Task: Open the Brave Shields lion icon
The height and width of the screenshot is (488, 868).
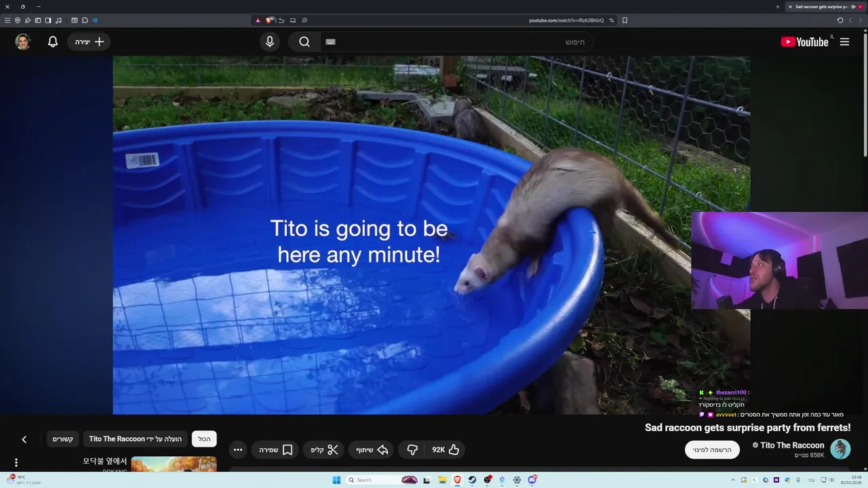Action: 269,20
